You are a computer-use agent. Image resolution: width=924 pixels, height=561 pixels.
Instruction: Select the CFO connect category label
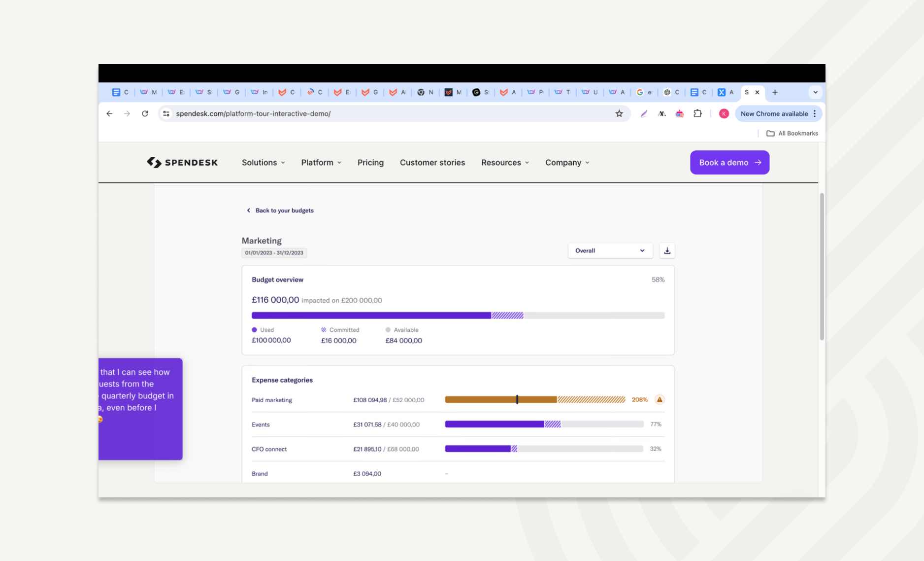click(x=269, y=449)
